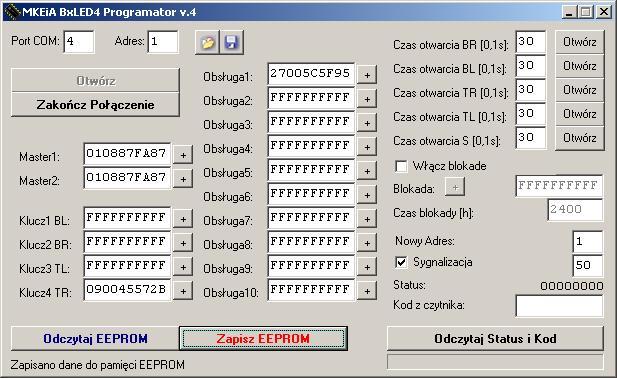Click the Klucz4 TR code field
Image resolution: width=617 pixels, height=378 pixels.
coord(127,290)
